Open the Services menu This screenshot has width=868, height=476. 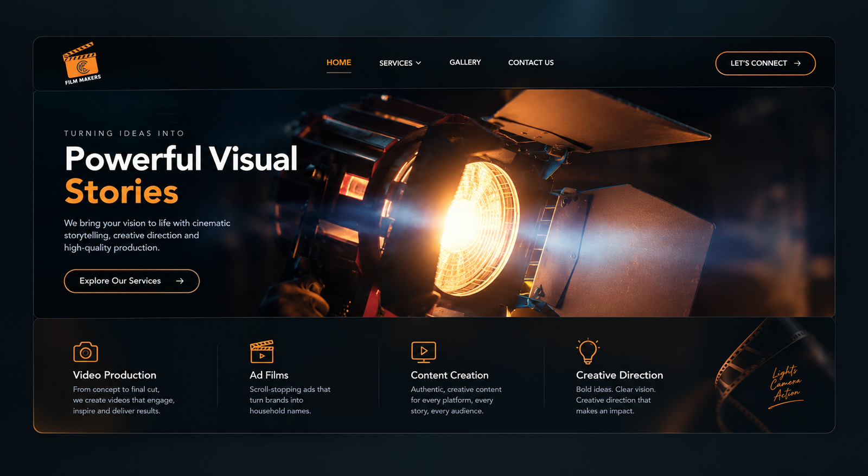click(x=400, y=63)
